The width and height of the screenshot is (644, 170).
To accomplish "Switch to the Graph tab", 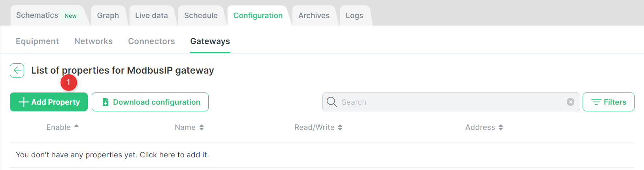I will (108, 15).
